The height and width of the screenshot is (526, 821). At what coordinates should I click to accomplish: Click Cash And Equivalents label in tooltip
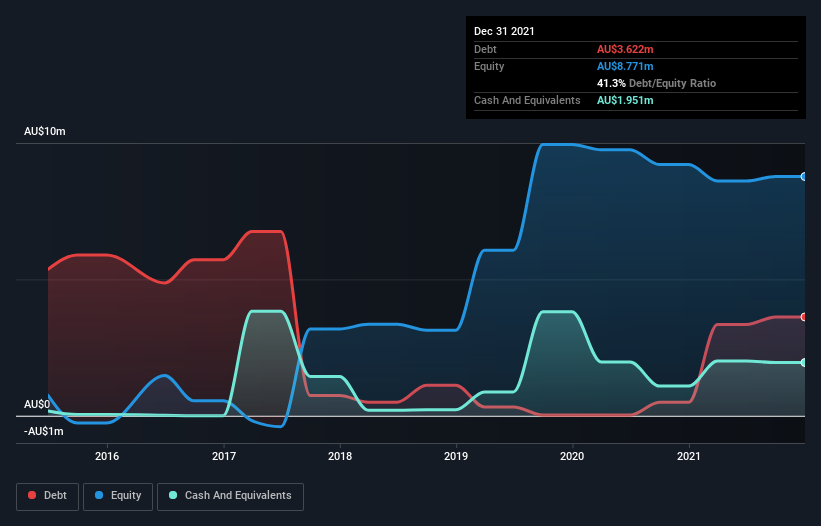click(527, 100)
